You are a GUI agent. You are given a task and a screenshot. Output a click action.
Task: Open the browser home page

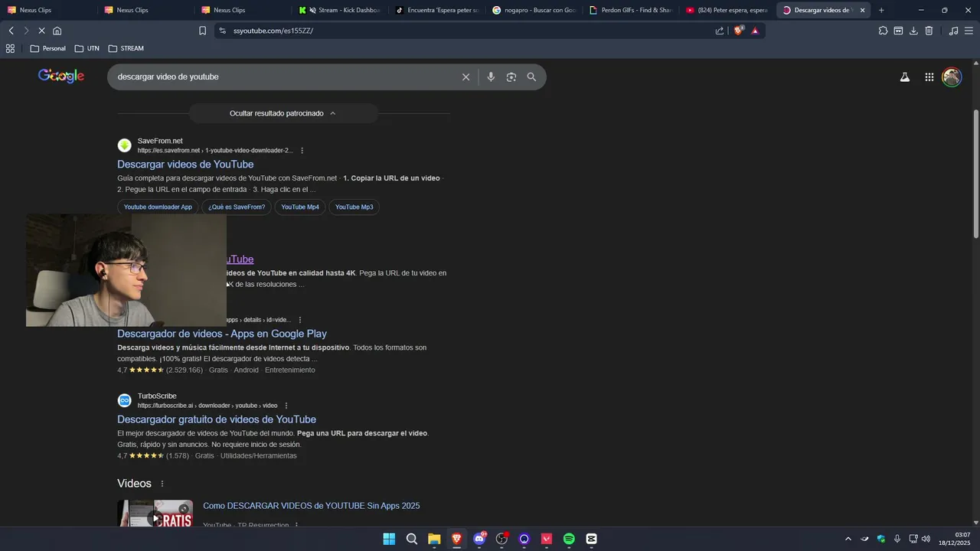tap(57, 31)
